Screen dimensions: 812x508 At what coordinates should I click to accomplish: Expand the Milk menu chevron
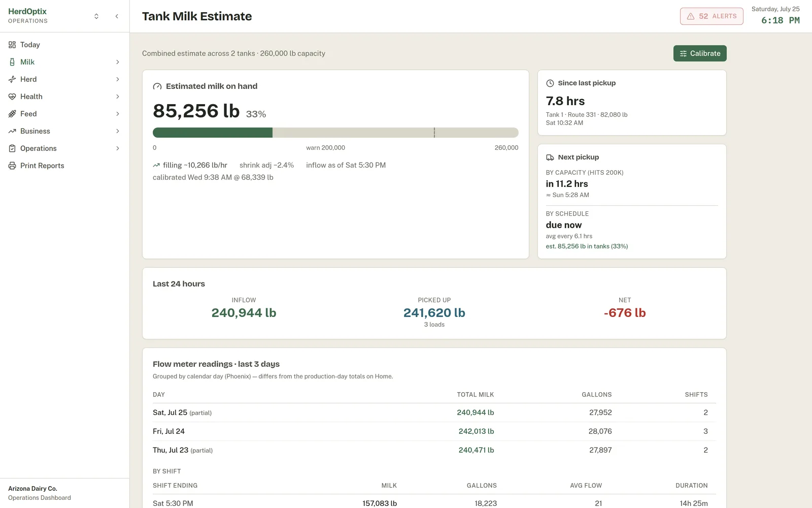click(x=118, y=62)
